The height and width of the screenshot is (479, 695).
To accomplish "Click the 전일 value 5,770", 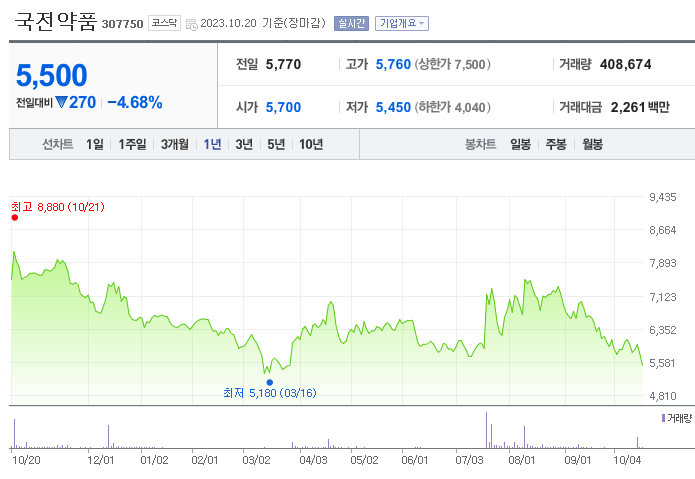I will point(283,65).
